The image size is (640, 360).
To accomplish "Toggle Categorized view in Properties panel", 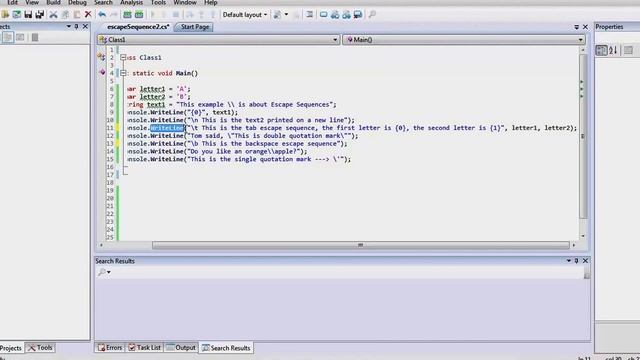I will [x=602, y=50].
